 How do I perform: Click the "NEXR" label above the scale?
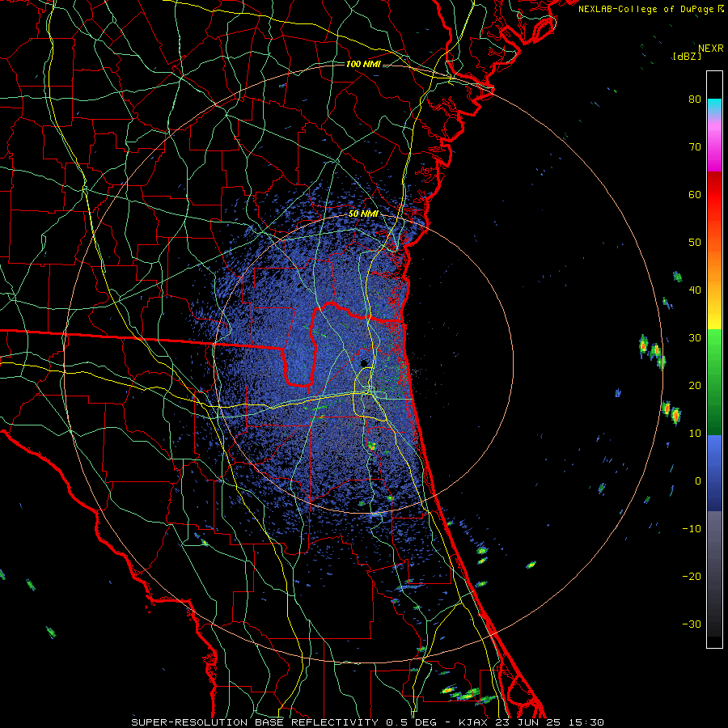point(711,49)
